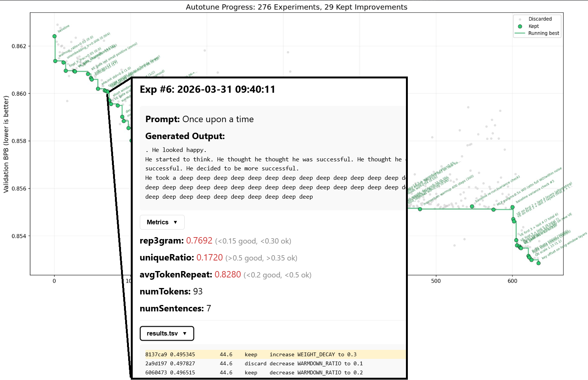Select the green baseline experiment marker

pyautogui.click(x=54, y=36)
